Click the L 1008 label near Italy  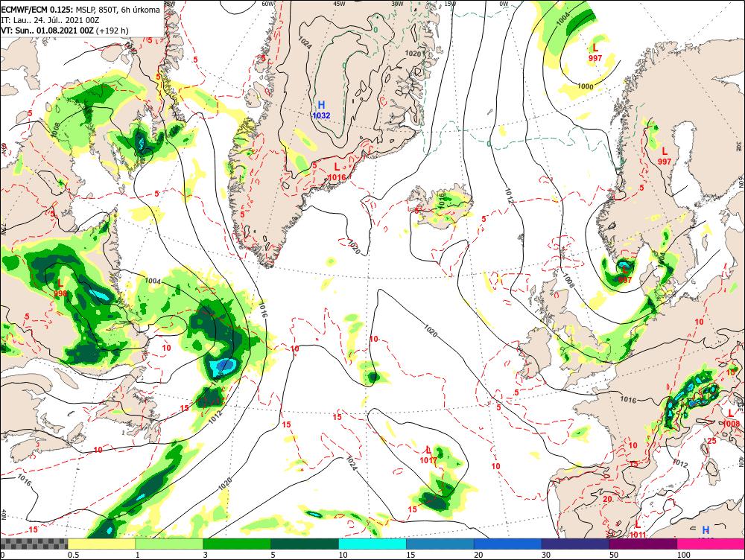[732, 419]
